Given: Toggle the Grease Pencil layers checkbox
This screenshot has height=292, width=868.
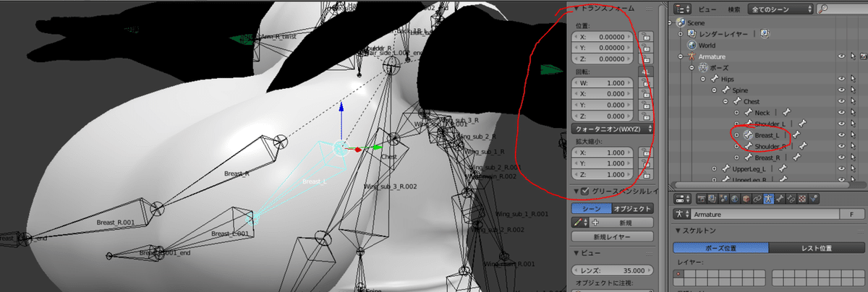Looking at the screenshot, I should [584, 191].
